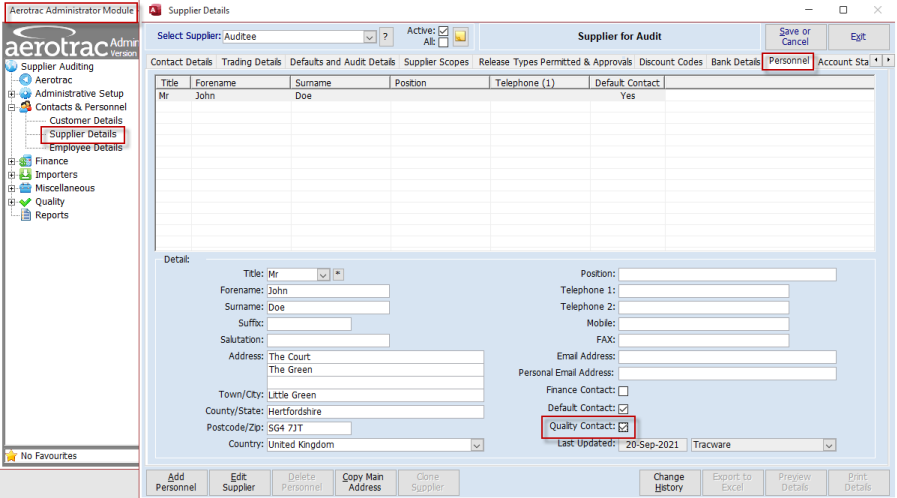Click the question mark help button

click(x=386, y=37)
